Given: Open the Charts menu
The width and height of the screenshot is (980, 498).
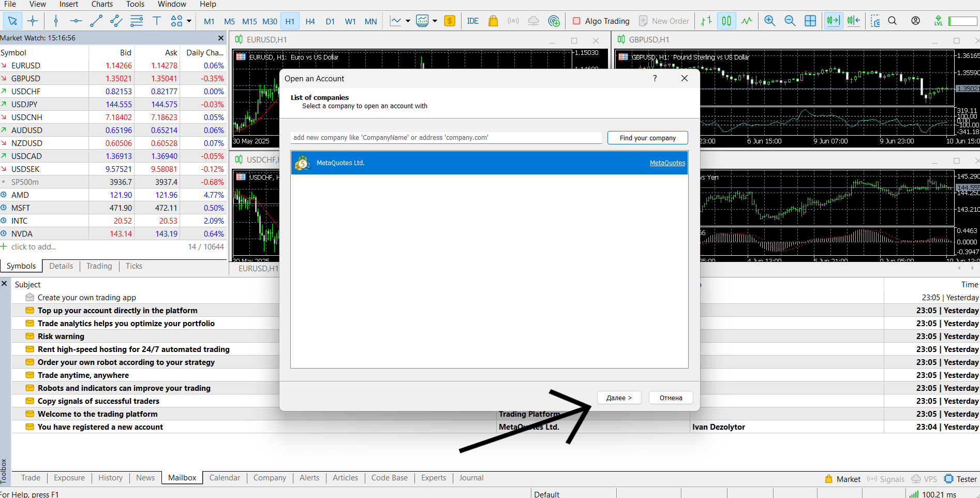Looking at the screenshot, I should click(102, 4).
